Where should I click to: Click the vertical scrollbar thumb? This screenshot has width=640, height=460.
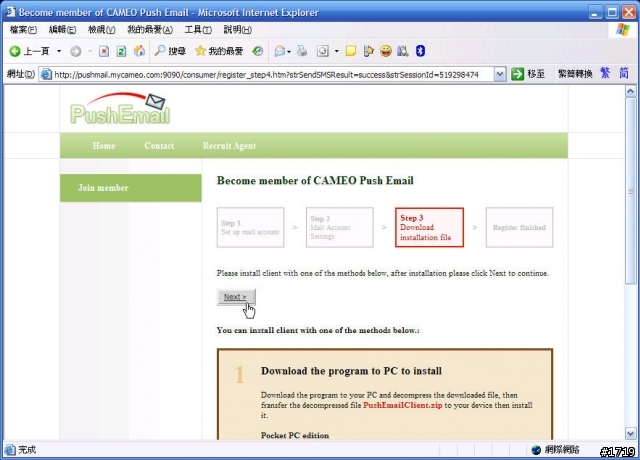pyautogui.click(x=630, y=190)
